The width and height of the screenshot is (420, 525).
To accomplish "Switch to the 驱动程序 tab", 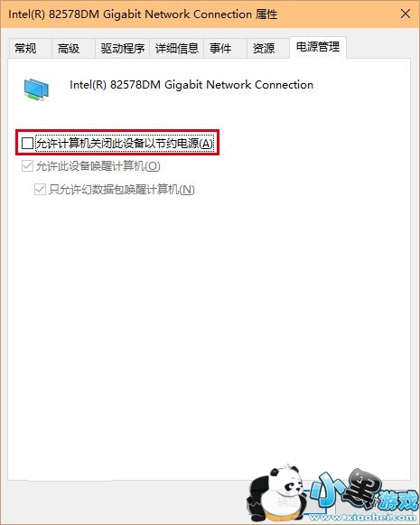I will click(x=122, y=49).
